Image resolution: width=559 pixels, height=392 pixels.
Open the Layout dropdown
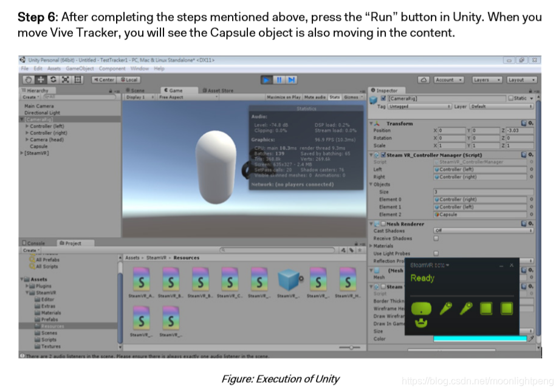tap(521, 80)
